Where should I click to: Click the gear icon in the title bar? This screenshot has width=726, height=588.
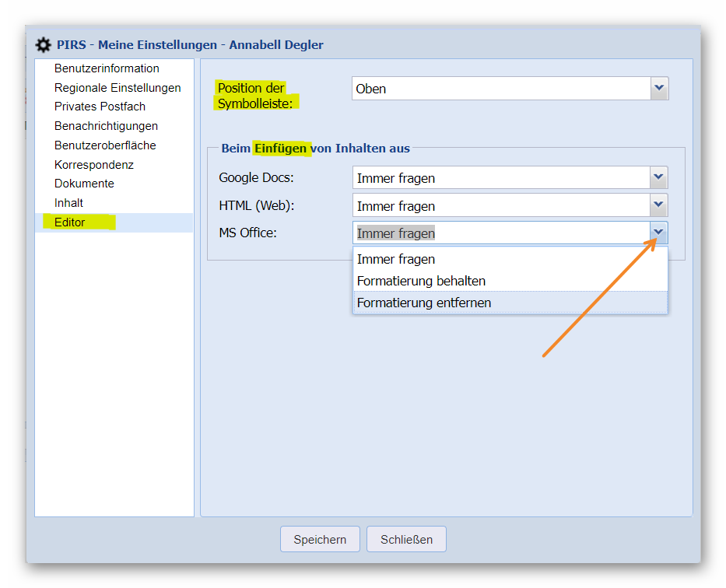(x=44, y=45)
